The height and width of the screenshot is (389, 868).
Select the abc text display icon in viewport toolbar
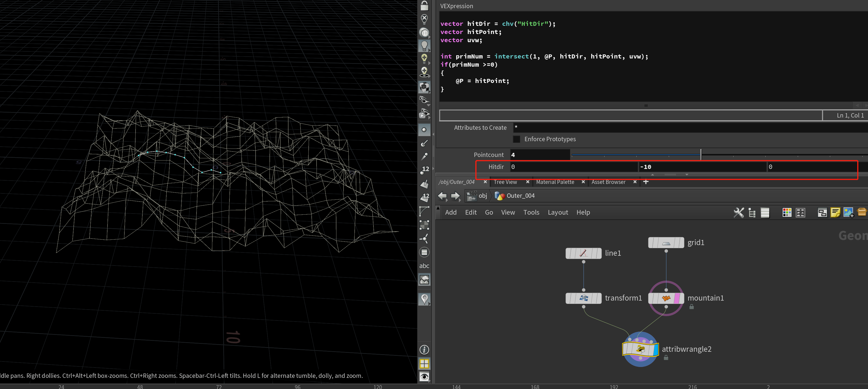424,265
